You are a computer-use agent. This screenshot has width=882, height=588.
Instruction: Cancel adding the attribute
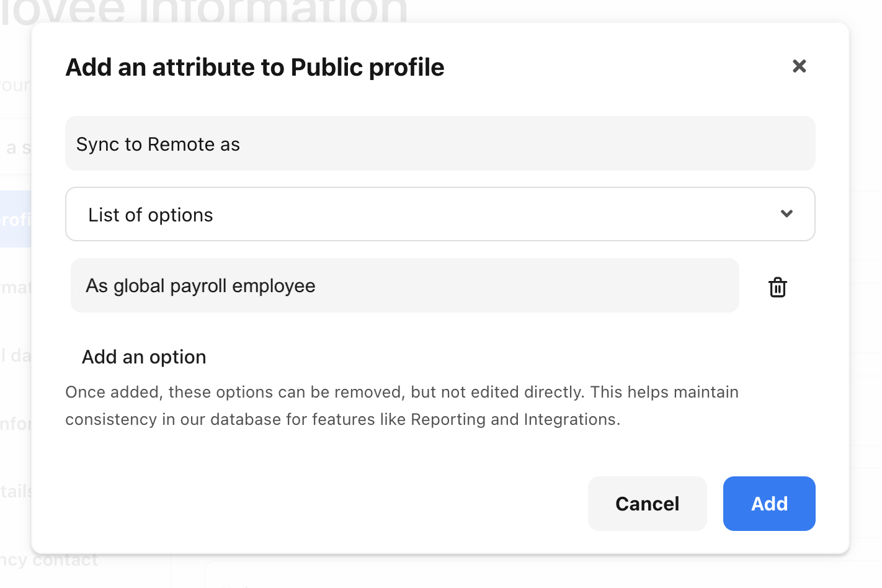coord(647,504)
